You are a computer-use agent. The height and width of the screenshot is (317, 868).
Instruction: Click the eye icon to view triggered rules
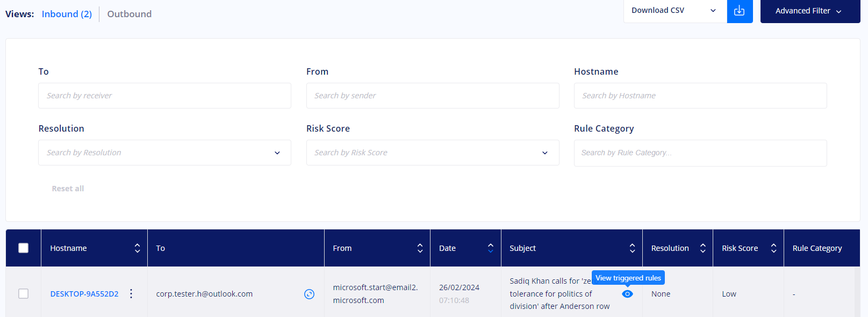tap(627, 294)
